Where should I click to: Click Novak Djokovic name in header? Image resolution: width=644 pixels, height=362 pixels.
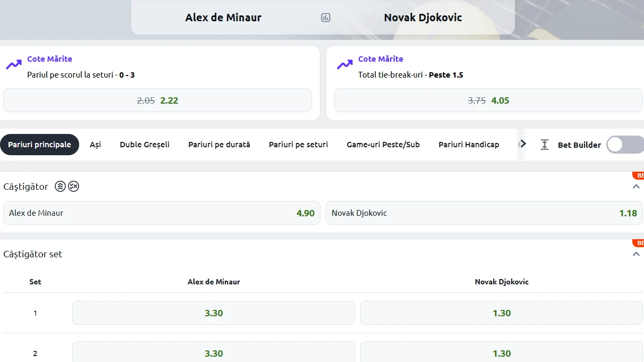423,18
